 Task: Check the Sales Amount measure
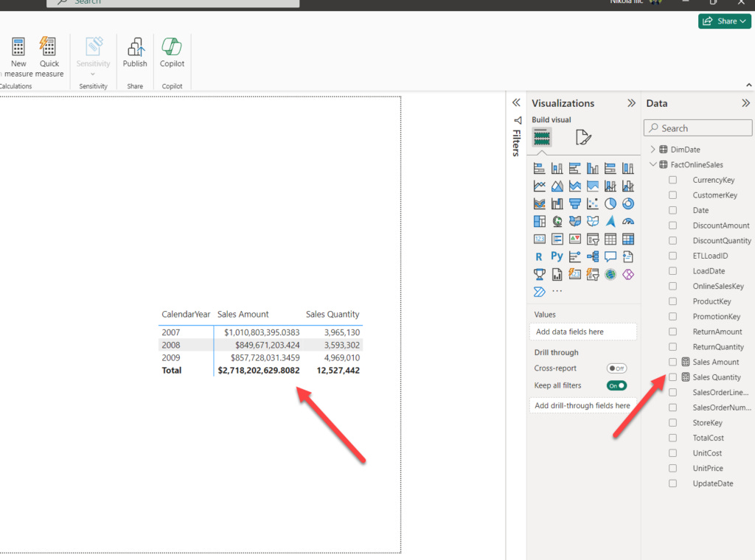pos(672,362)
